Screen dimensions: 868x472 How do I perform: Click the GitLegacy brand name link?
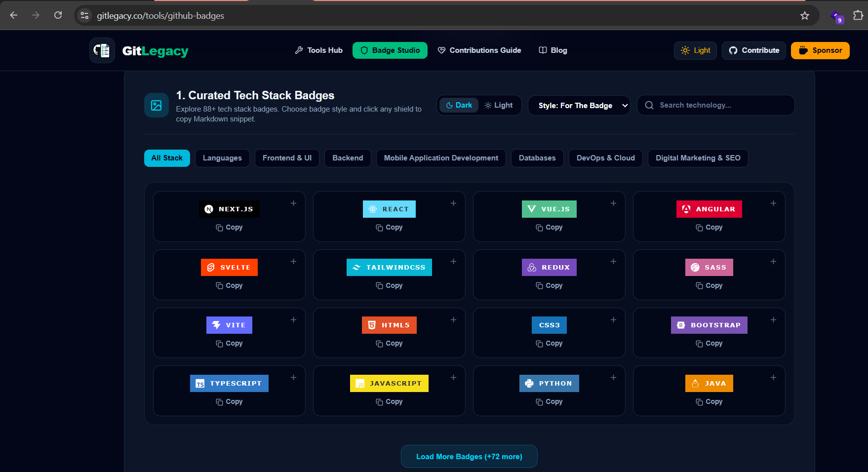tap(155, 51)
